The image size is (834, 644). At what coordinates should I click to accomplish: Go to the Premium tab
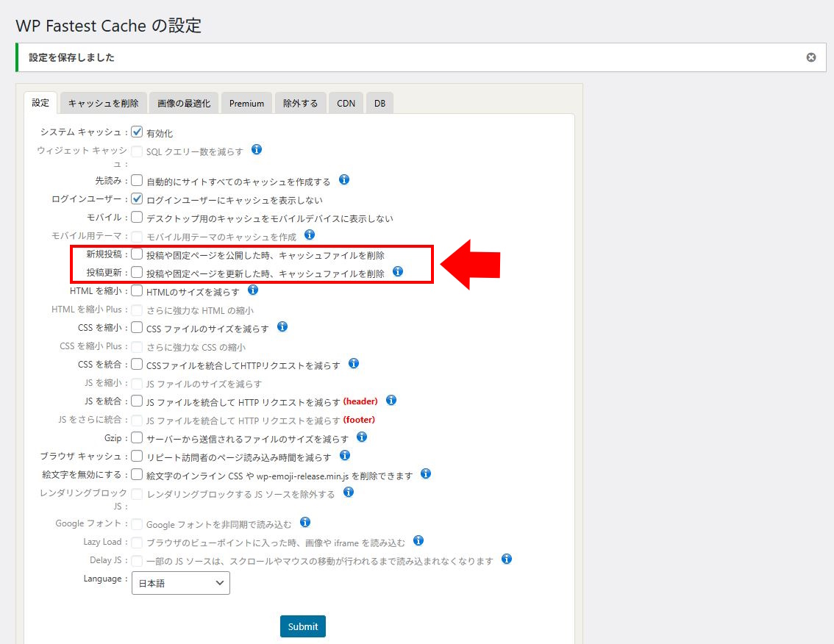pos(247,103)
